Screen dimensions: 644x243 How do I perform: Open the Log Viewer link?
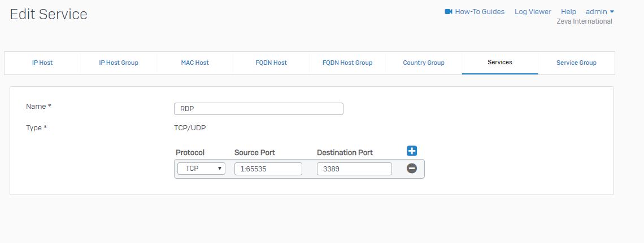tap(533, 12)
